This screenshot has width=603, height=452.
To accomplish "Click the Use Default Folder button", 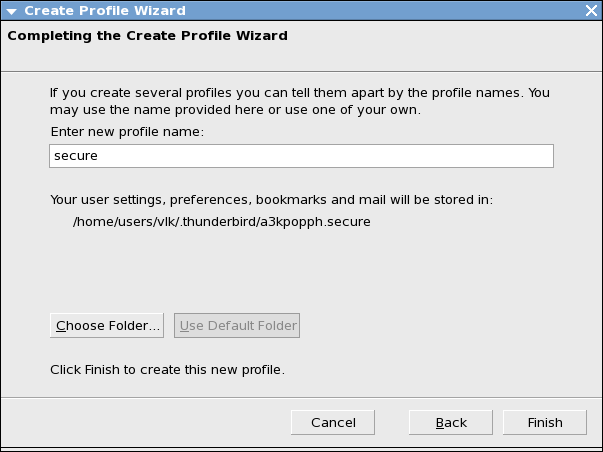I will 237,325.
